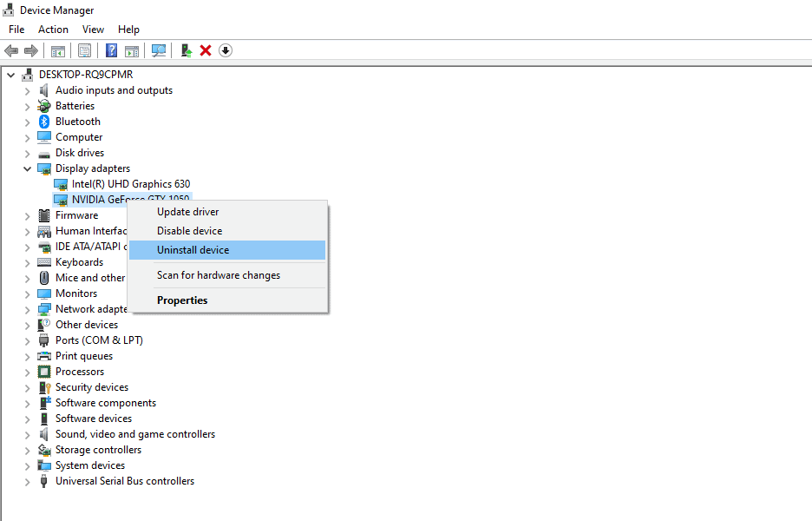Click the Storage controllers icon
The image size is (812, 521).
(44, 450)
